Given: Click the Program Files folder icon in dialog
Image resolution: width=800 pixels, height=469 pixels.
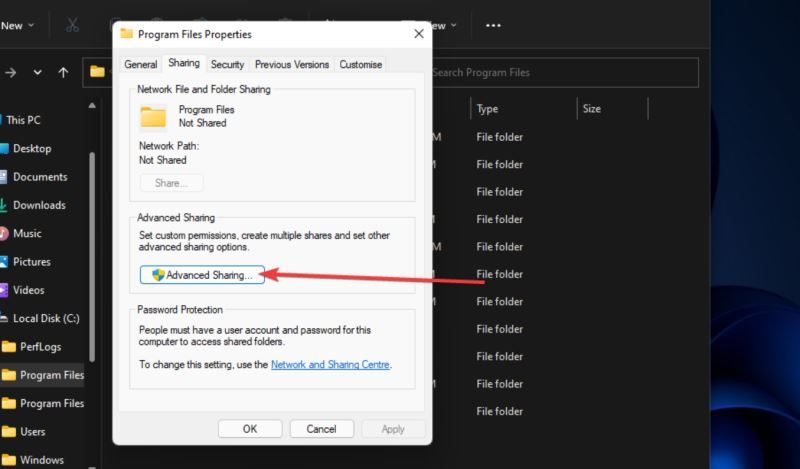Looking at the screenshot, I should coord(153,117).
